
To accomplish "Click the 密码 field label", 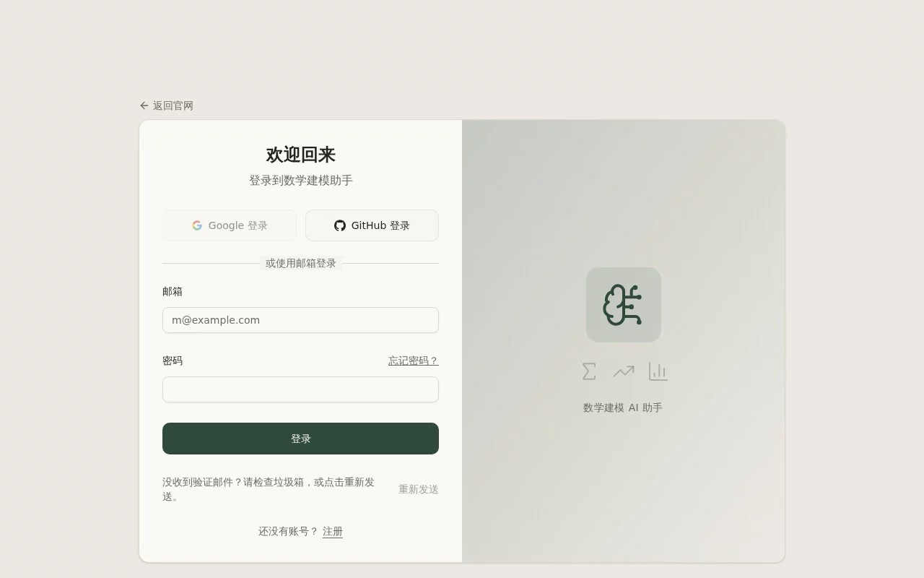I will point(173,361).
